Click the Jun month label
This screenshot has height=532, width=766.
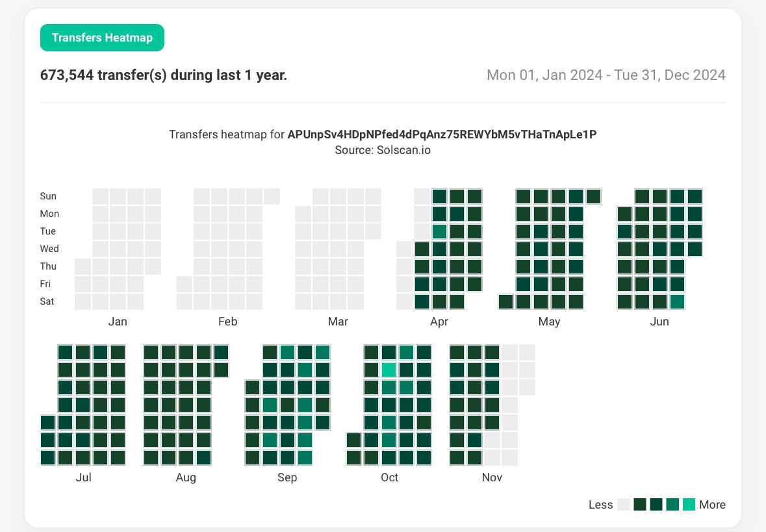click(x=659, y=322)
